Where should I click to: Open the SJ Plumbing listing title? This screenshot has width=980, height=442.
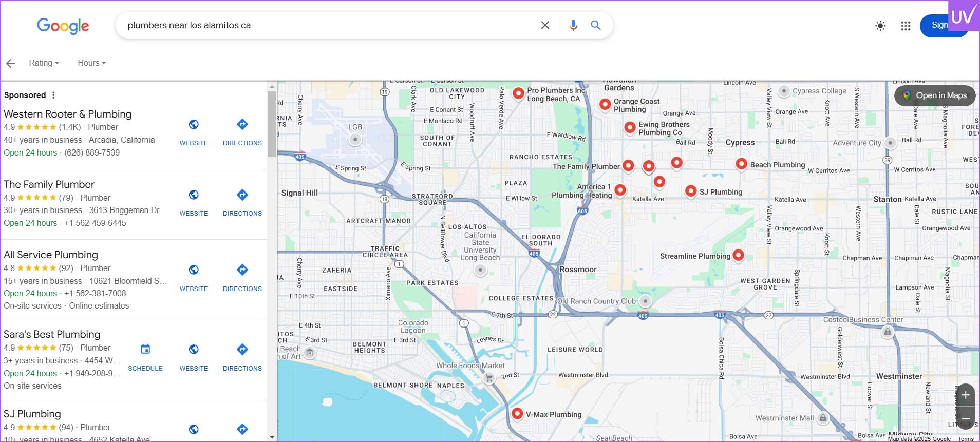coord(32,414)
